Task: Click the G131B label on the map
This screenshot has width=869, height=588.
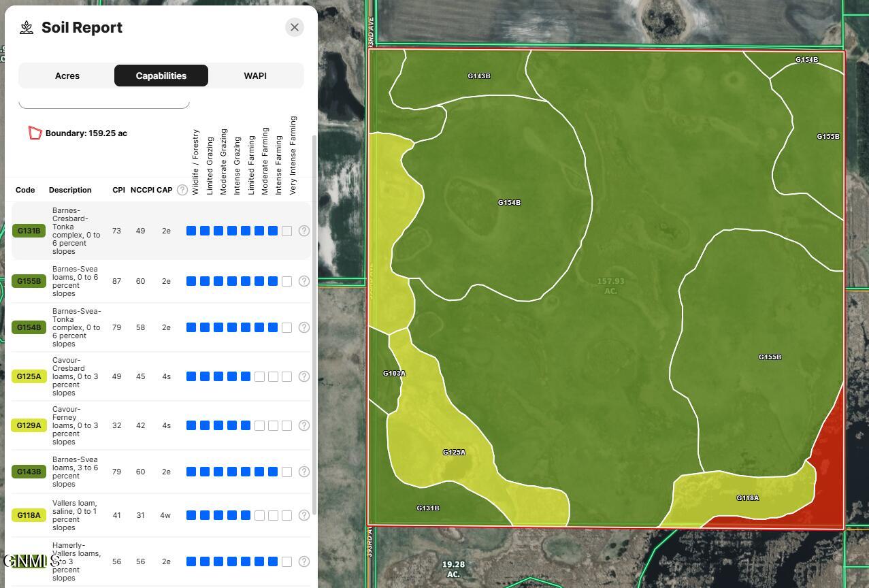Action: coord(427,508)
